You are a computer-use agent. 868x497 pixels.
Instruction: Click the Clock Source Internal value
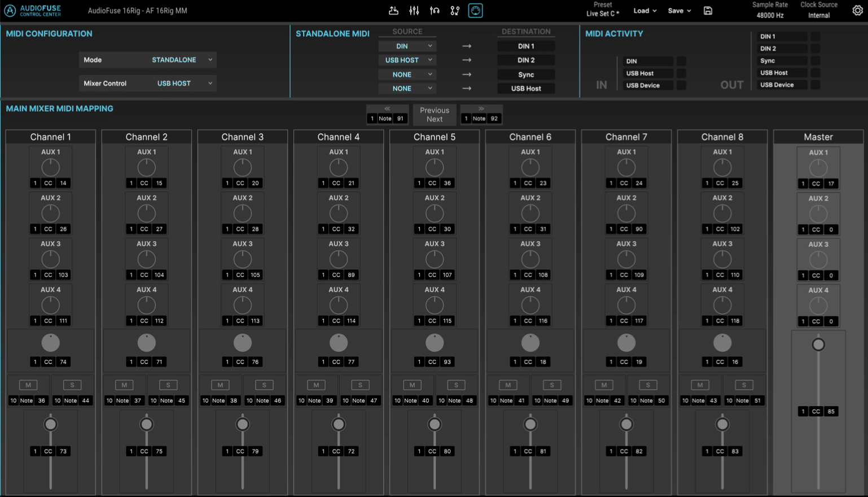coord(819,16)
